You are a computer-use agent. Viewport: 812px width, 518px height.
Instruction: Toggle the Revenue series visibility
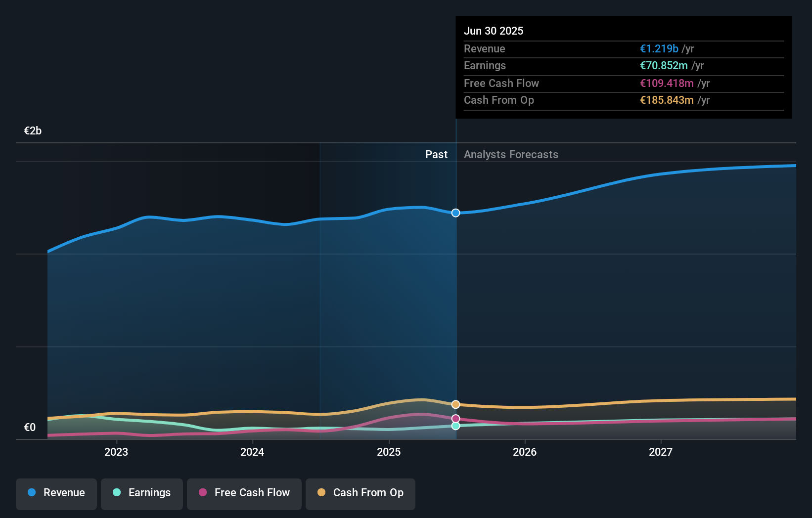(56, 493)
